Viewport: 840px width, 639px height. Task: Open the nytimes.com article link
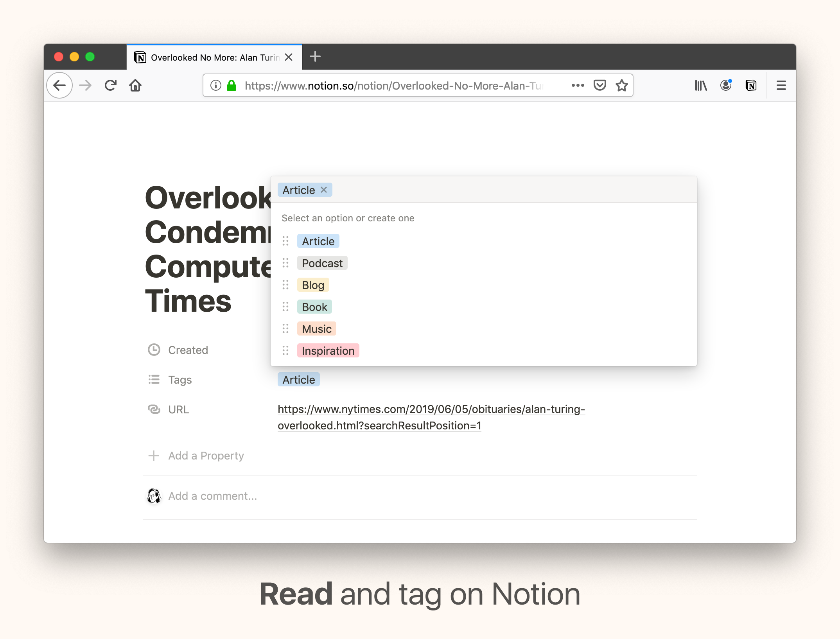point(431,417)
